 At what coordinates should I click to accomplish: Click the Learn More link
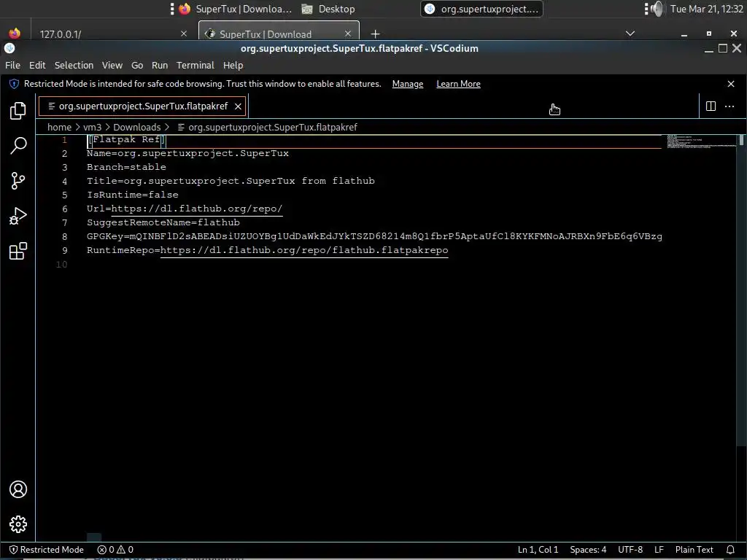pyautogui.click(x=458, y=84)
